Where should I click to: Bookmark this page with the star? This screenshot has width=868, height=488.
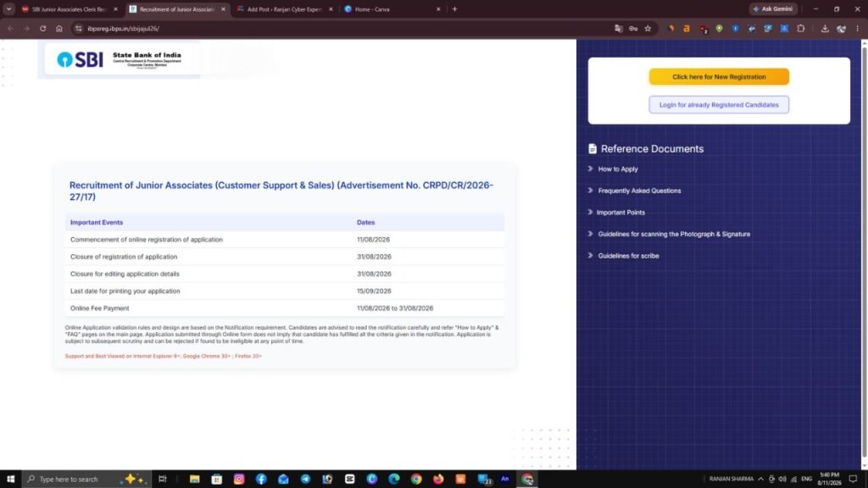(648, 28)
